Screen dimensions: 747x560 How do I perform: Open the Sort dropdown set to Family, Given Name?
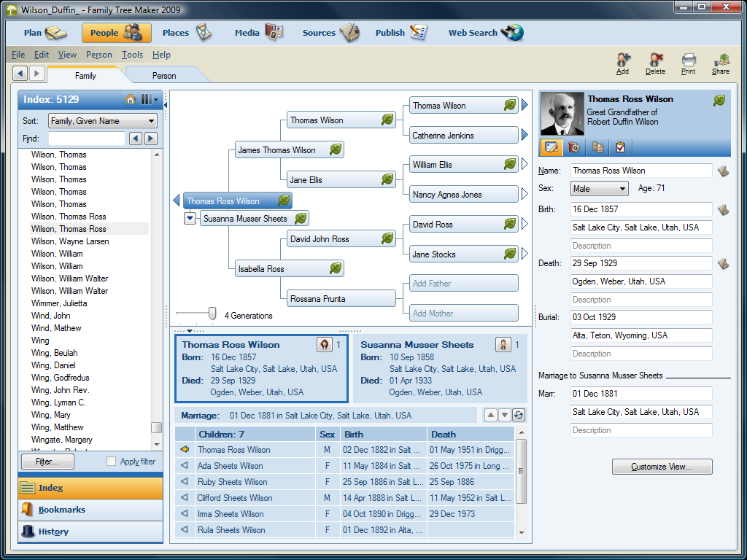pos(102,120)
